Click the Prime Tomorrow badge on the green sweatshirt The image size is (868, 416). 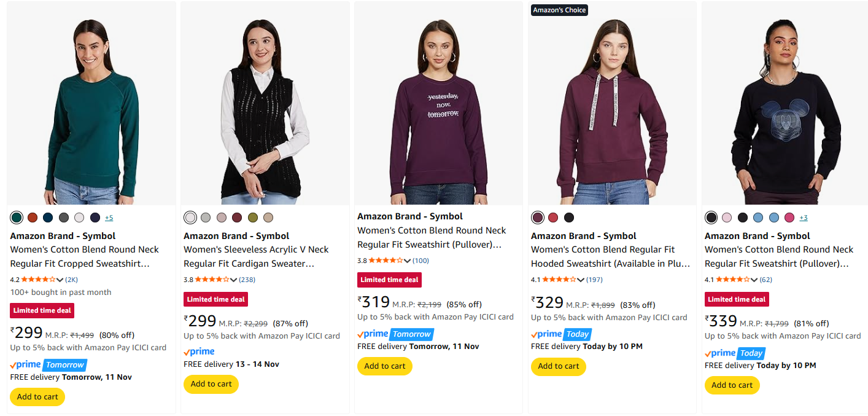pyautogui.click(x=48, y=364)
